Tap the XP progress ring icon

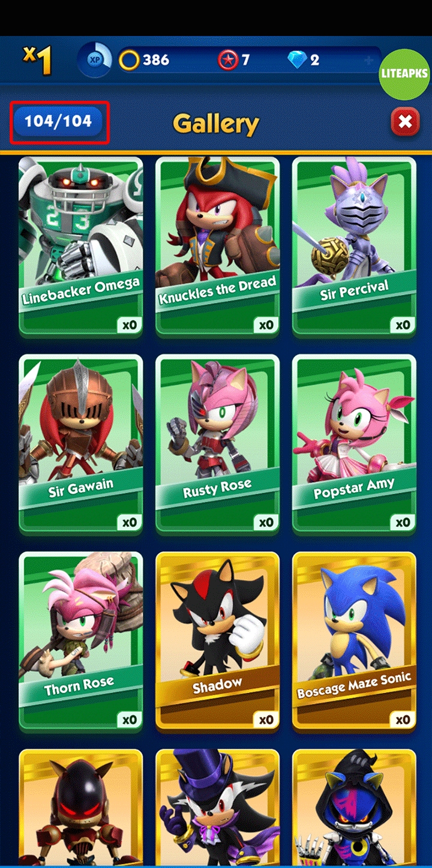pyautogui.click(x=95, y=60)
